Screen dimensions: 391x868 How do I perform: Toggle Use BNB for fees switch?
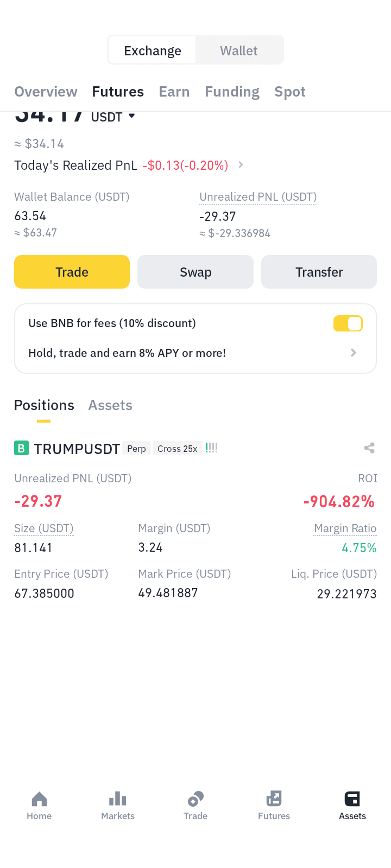(x=348, y=323)
